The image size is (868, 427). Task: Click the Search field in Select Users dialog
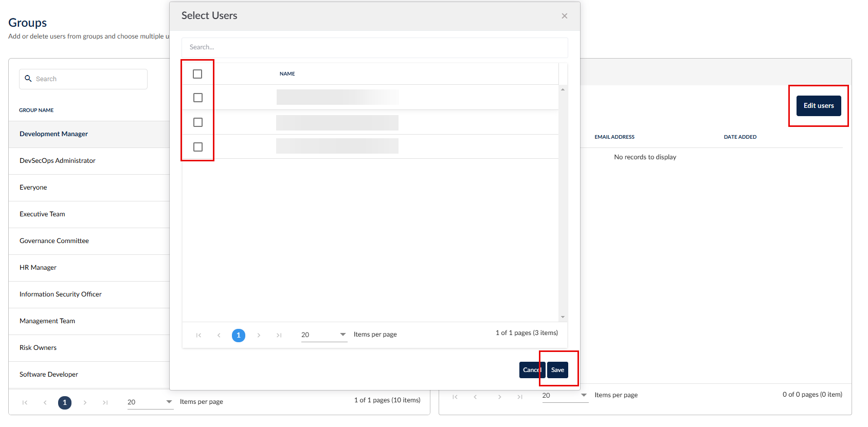pyautogui.click(x=374, y=47)
